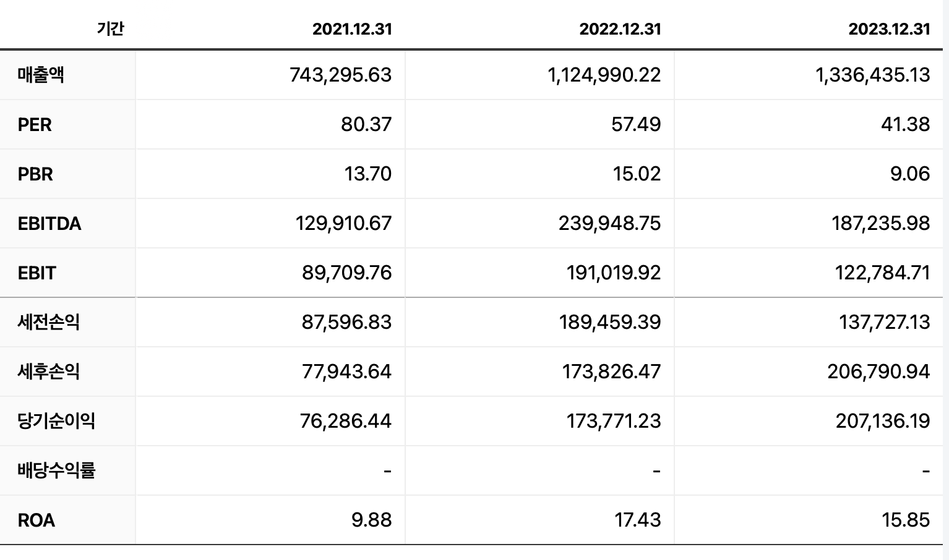Select the 2021.12.31 column header
Screen dimensions: 949x560
point(352,29)
